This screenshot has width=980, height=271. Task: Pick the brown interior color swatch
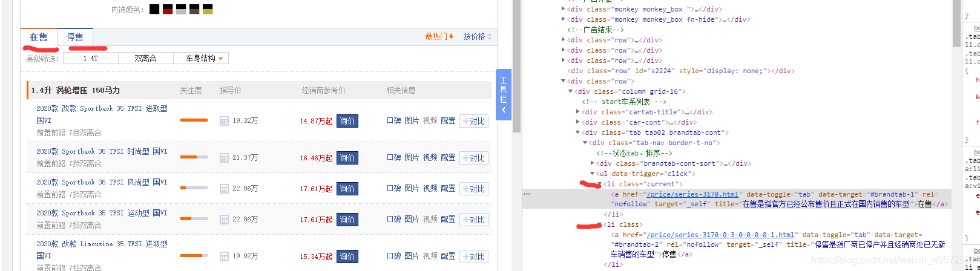(194, 9)
